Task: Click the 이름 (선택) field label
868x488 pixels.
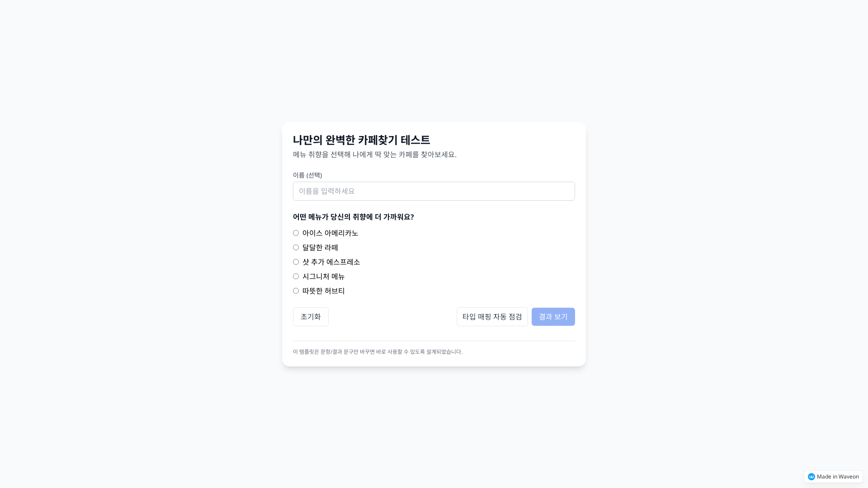Action: click(307, 175)
